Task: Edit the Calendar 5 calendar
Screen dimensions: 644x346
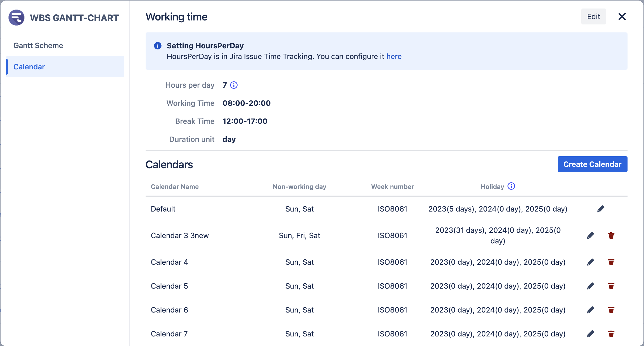Action: pyautogui.click(x=590, y=286)
